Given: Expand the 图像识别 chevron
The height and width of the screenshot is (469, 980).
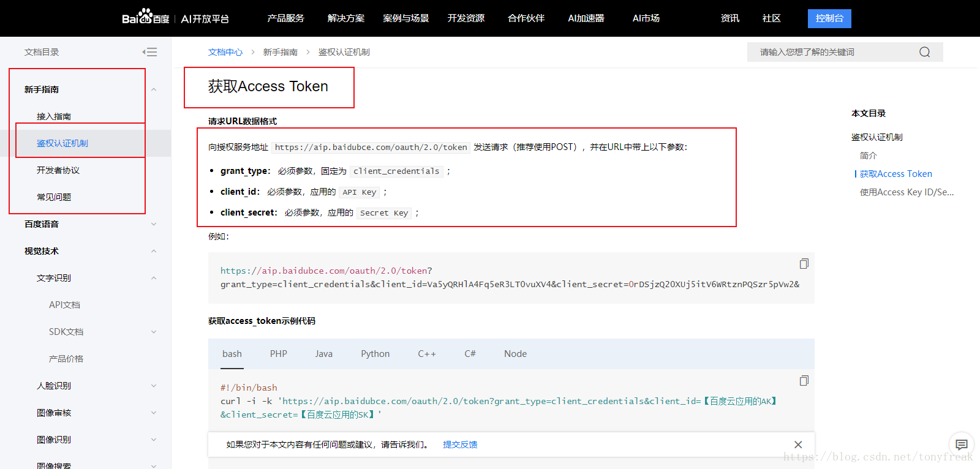Looking at the screenshot, I should 154,440.
